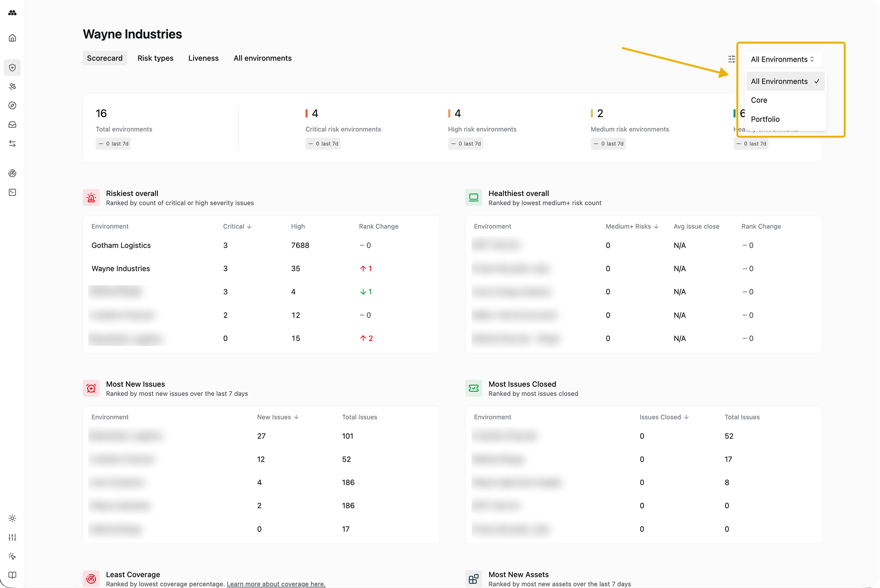
Task: Click '0 last 7d' badge under Total environments
Action: (x=113, y=144)
